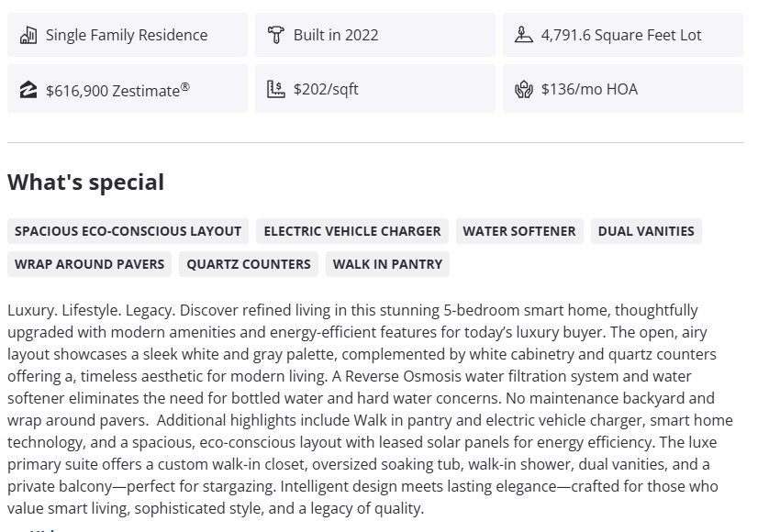This screenshot has height=532, width=769.
Task: Select the Spacious Eco-Conscious Layout tag
Action: point(128,231)
